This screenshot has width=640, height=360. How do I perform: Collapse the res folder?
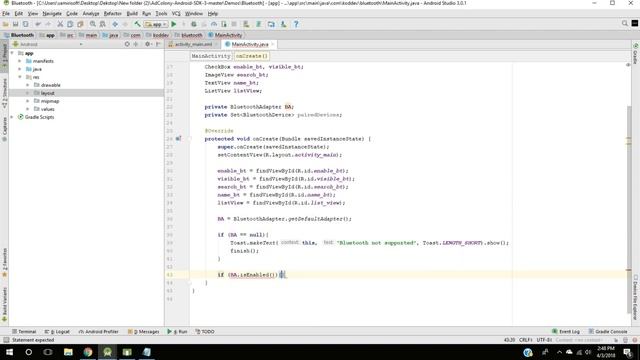point(20,77)
